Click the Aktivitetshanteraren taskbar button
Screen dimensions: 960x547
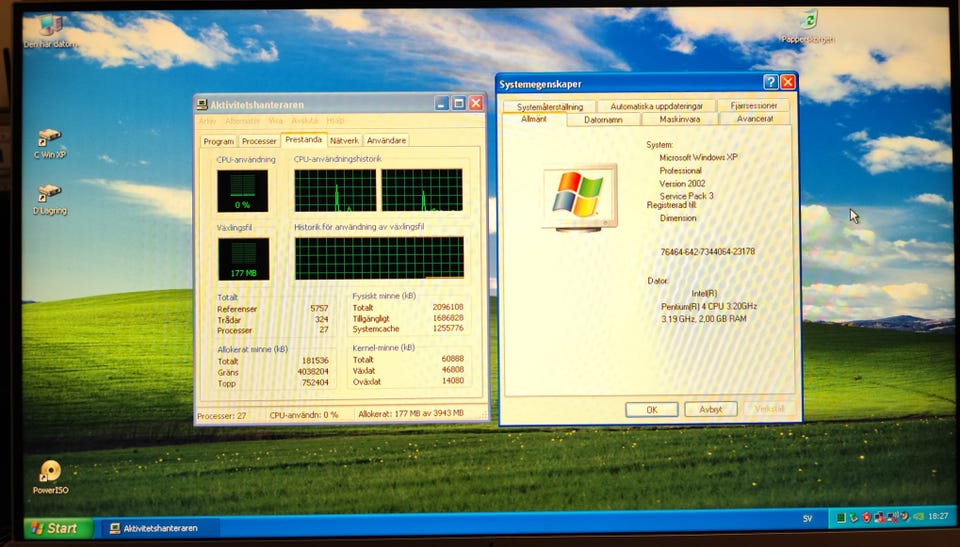tap(153, 528)
